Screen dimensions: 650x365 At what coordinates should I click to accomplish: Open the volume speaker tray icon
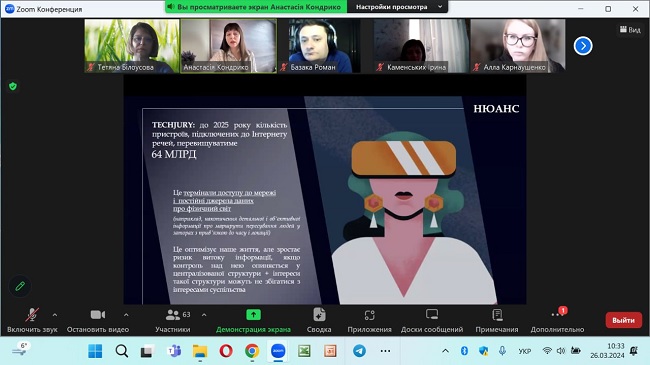561,351
